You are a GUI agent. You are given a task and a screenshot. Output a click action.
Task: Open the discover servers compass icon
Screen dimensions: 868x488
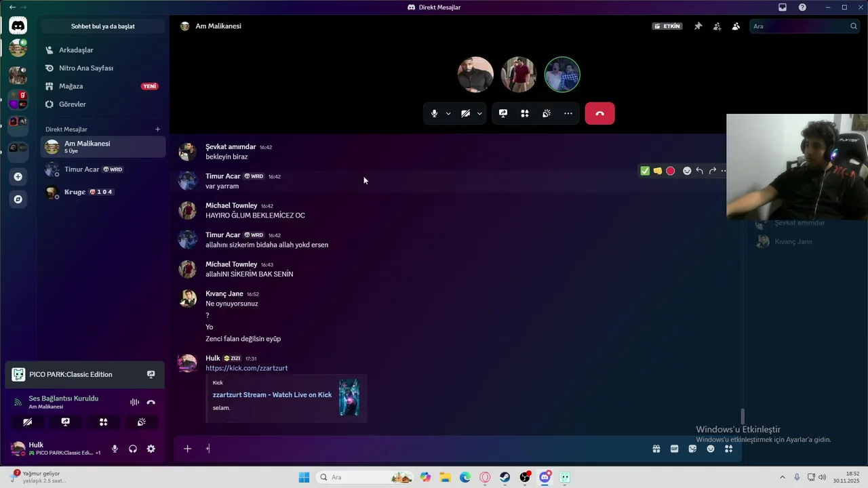[x=18, y=199]
